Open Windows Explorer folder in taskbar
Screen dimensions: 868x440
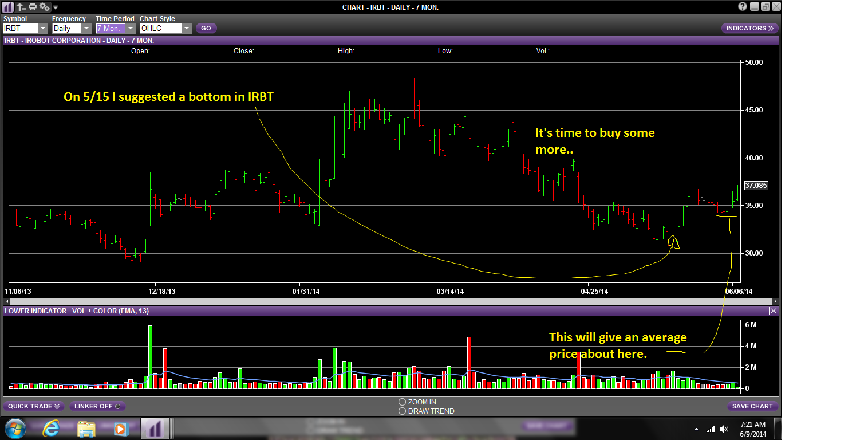coord(86,429)
